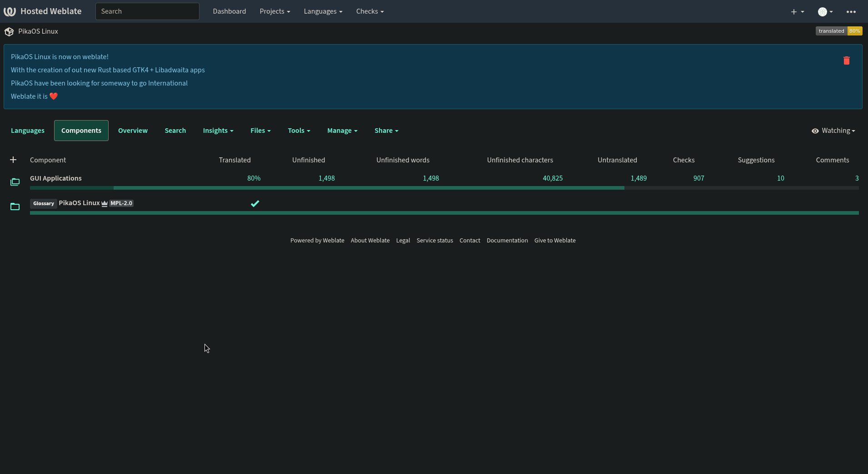Delete the announcement with trash icon
The width and height of the screenshot is (868, 474).
point(846,61)
